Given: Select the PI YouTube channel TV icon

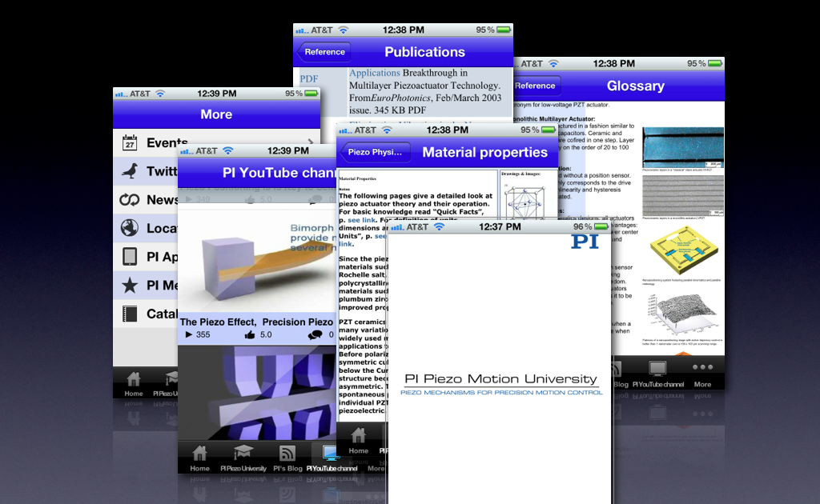Looking at the screenshot, I should pos(330,450).
